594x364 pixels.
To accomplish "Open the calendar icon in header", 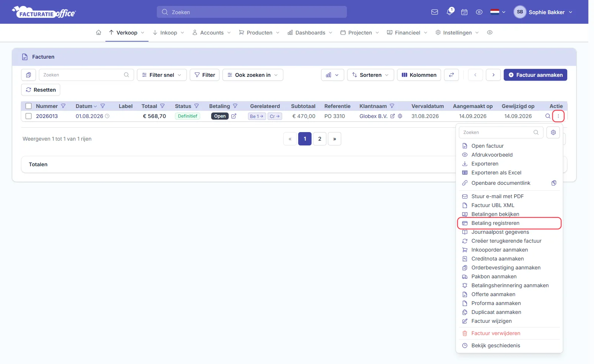I will 464,12.
